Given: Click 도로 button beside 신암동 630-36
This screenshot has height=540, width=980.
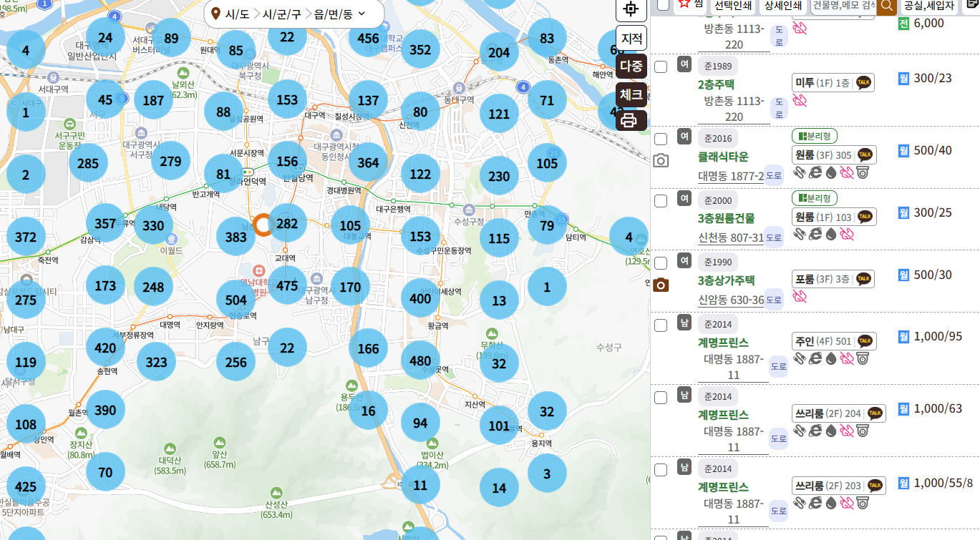Looking at the screenshot, I should point(774,300).
